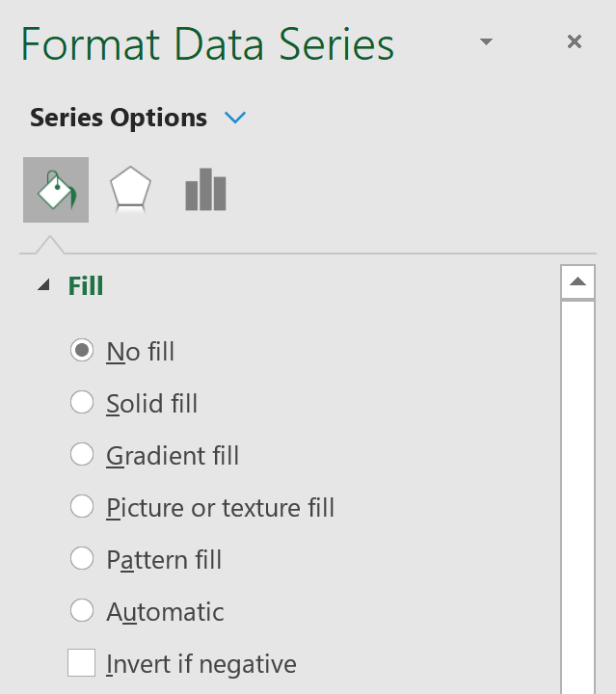The height and width of the screenshot is (694, 616).
Task: Choose the Solid fill option
Action: 82,403
